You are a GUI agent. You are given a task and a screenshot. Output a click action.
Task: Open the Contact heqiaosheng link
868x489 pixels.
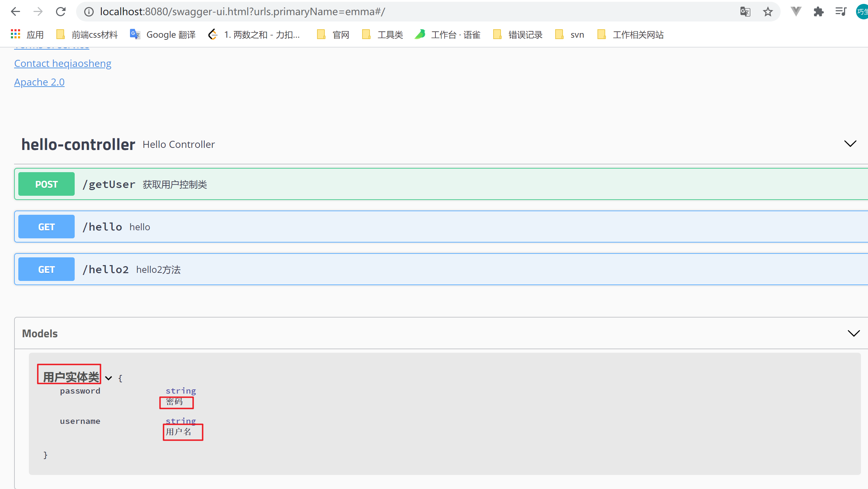click(x=63, y=63)
